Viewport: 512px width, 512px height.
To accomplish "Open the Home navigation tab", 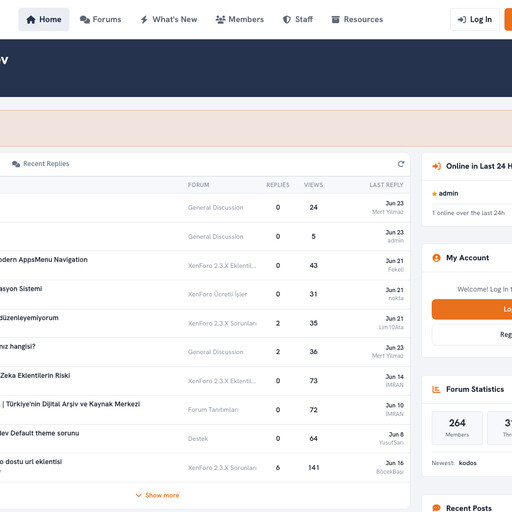I will click(44, 19).
